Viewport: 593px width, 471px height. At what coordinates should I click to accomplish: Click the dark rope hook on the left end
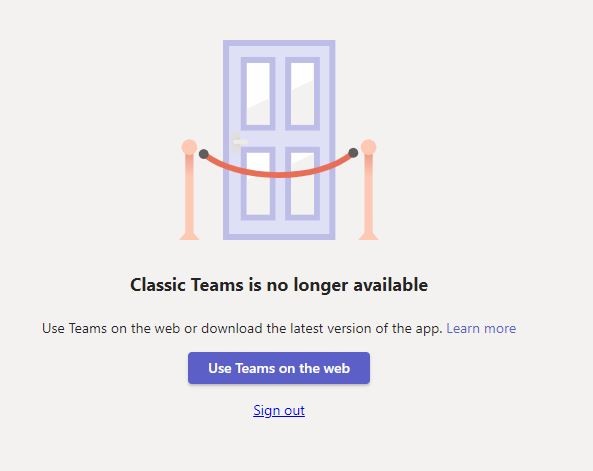point(203,154)
